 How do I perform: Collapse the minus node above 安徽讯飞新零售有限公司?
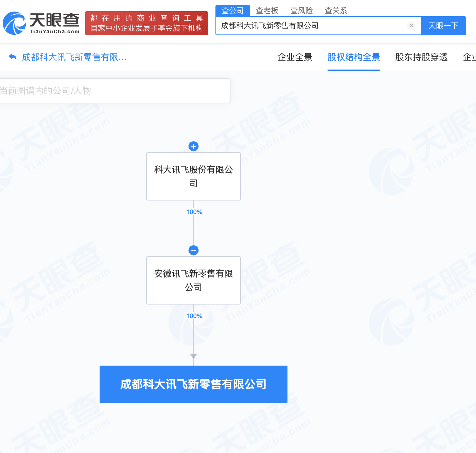click(194, 250)
